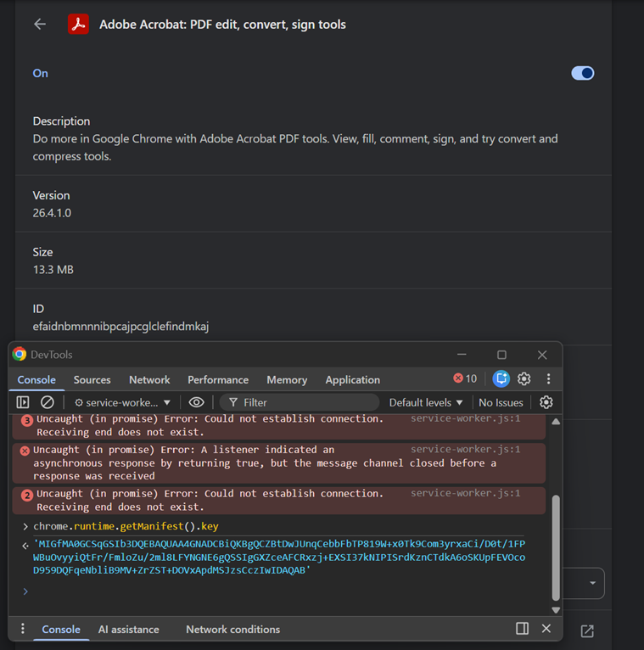Click the Chrome DevTools logo icon

coord(20,354)
